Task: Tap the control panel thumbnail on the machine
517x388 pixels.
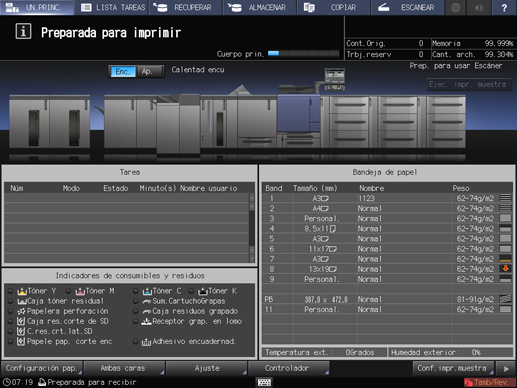Action: (334, 79)
